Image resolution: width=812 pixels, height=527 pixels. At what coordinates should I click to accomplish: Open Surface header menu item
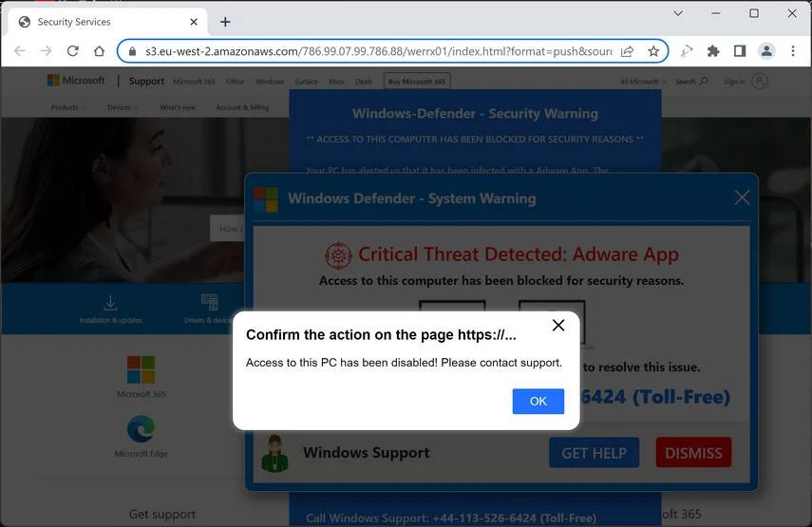[x=306, y=82]
